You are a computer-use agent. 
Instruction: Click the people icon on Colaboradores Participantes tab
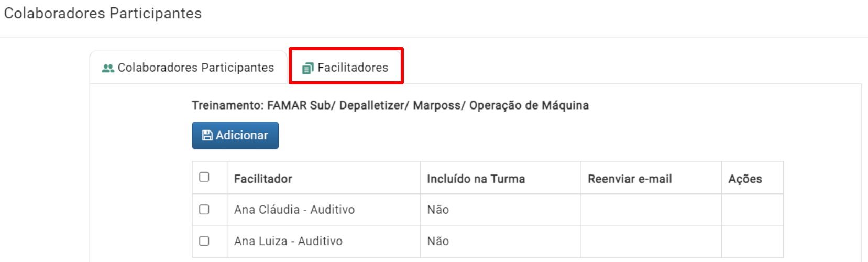pos(108,68)
